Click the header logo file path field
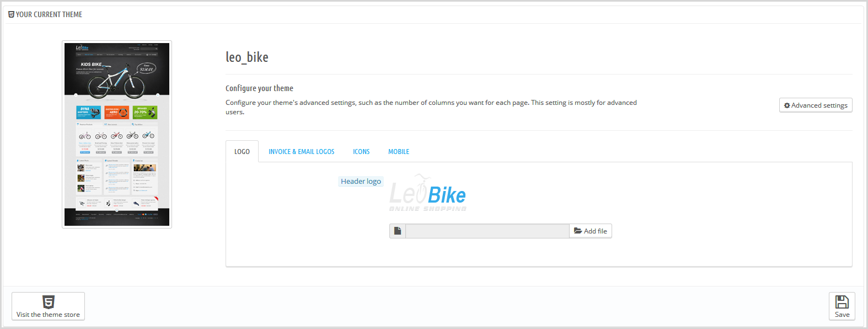This screenshot has width=868, height=329. (x=487, y=231)
